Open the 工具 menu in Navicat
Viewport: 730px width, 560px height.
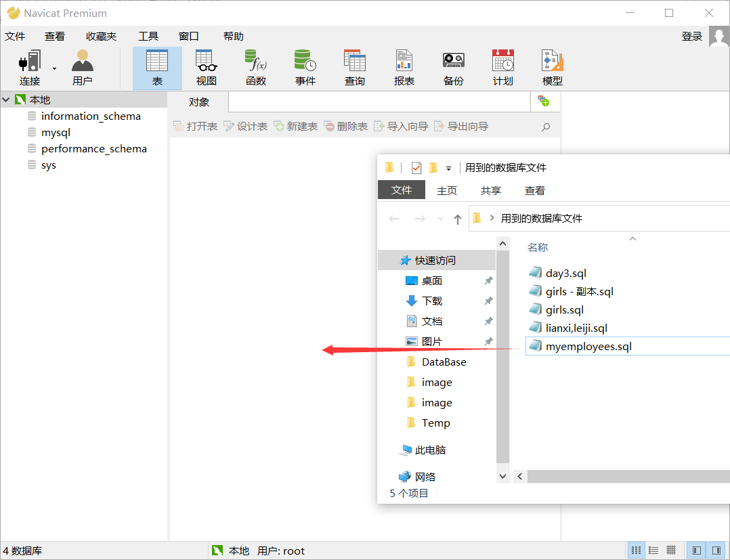[x=148, y=37]
